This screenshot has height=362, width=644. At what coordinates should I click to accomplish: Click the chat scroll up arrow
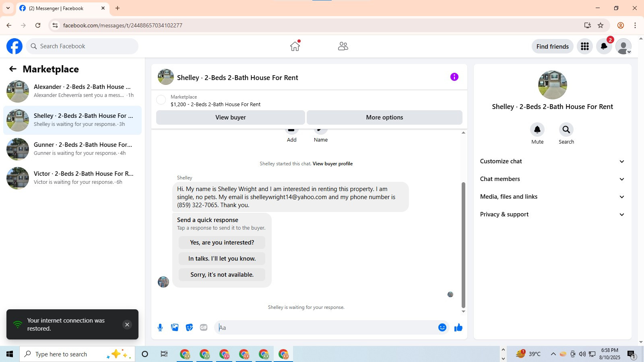click(x=463, y=132)
